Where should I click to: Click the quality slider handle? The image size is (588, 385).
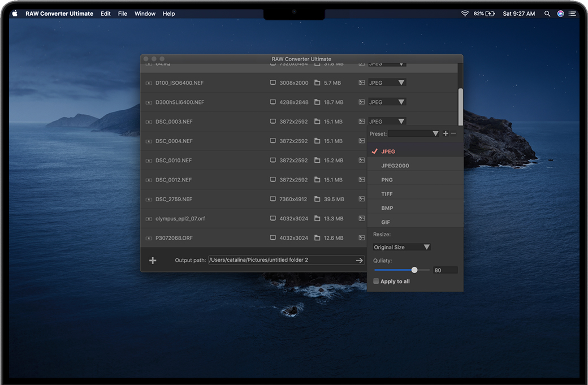[414, 270]
